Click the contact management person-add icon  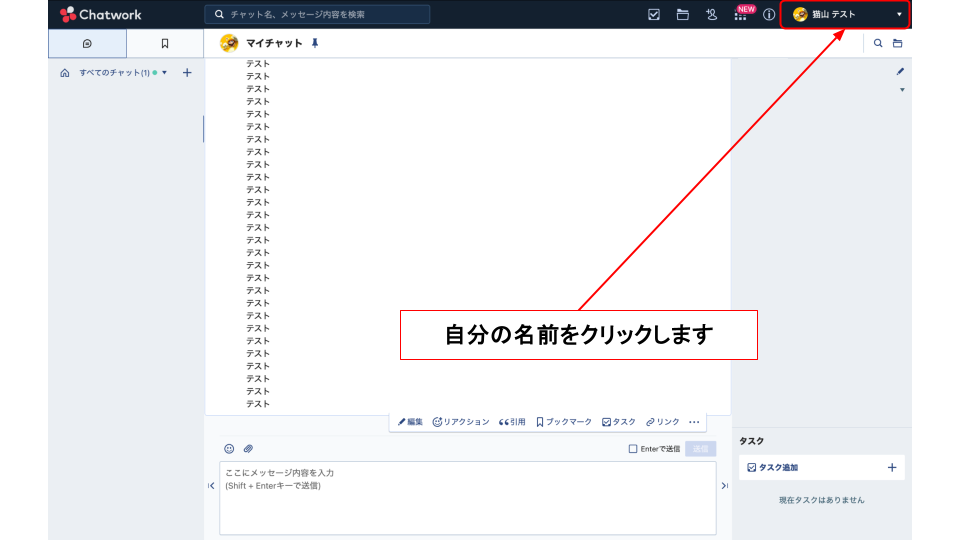711,15
